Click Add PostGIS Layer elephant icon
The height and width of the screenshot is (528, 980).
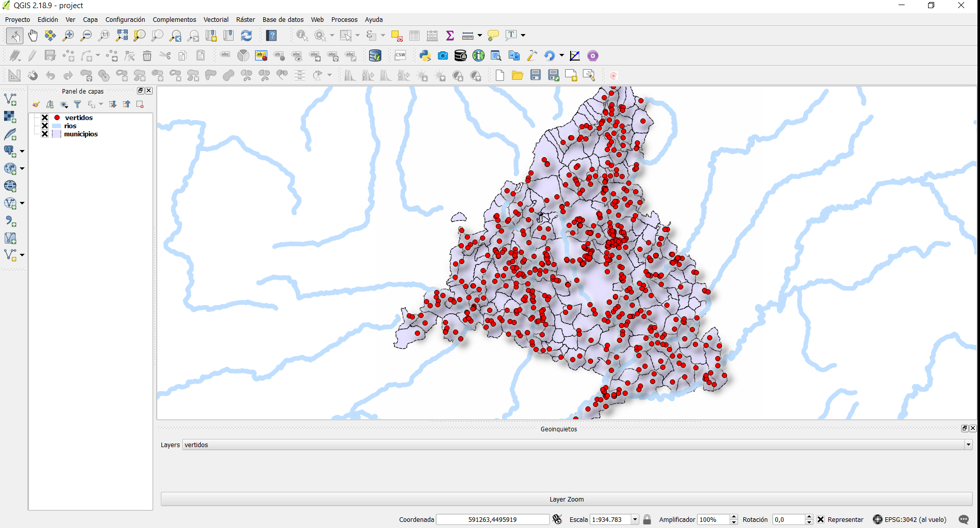(10, 151)
